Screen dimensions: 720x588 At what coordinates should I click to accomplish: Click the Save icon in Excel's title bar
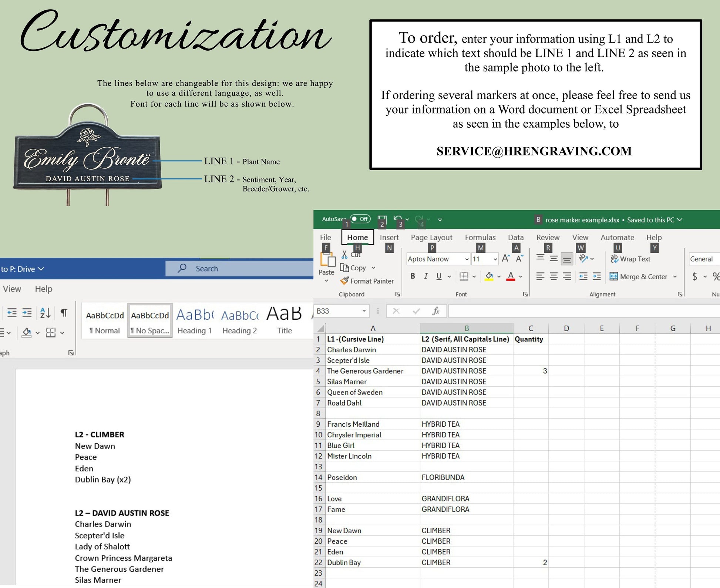[x=382, y=219]
